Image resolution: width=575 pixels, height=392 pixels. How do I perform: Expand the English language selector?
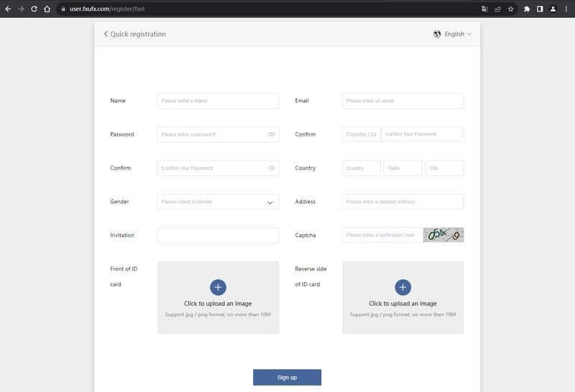click(x=452, y=34)
